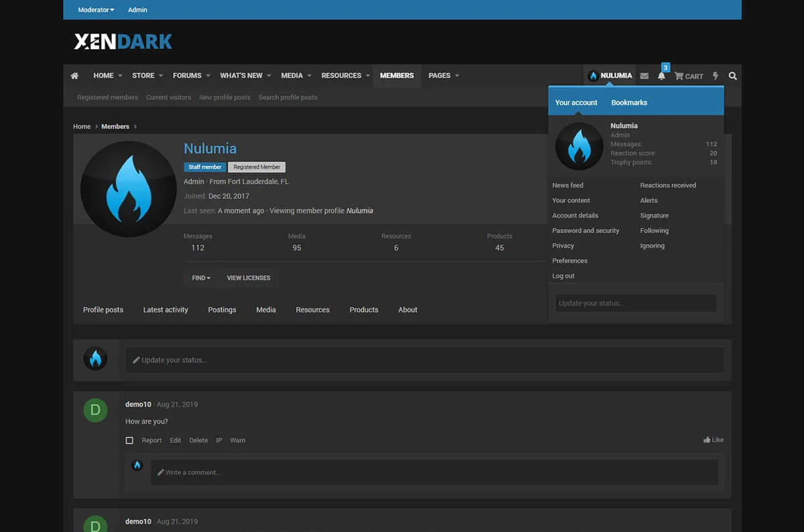Switch to the Bookmarks tab

628,103
